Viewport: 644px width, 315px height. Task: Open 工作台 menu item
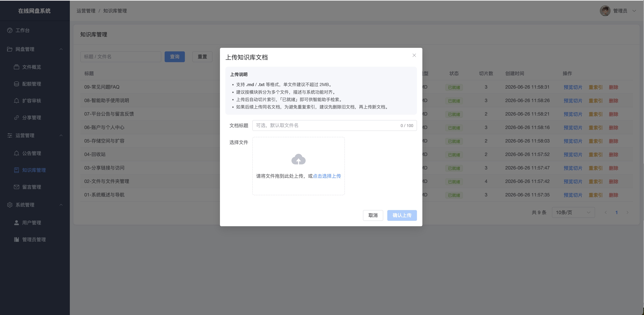click(35, 30)
